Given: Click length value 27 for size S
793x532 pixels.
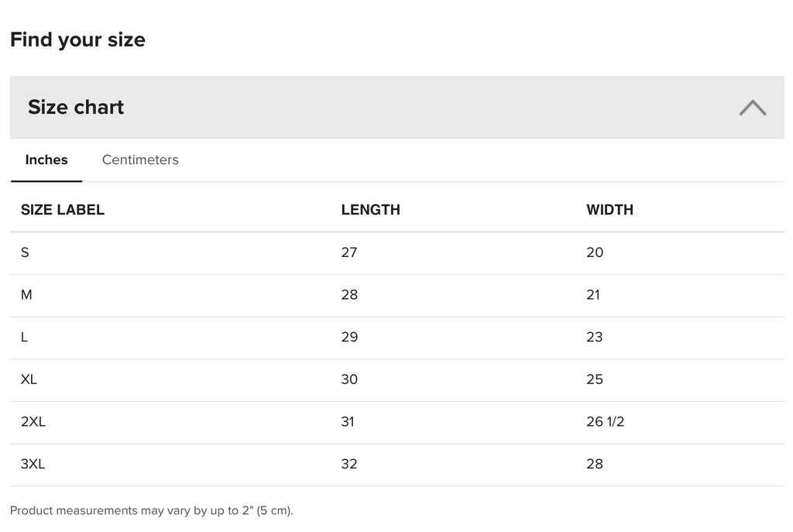Looking at the screenshot, I should pyautogui.click(x=349, y=252).
